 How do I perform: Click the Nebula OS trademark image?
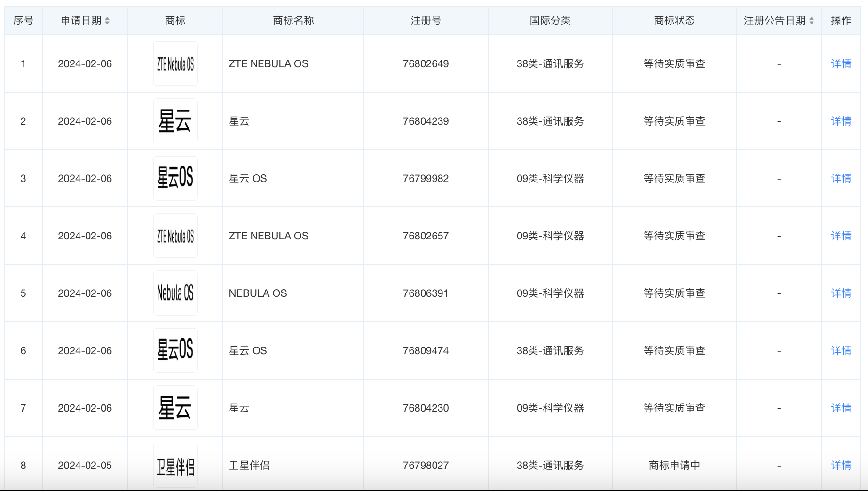pos(175,293)
